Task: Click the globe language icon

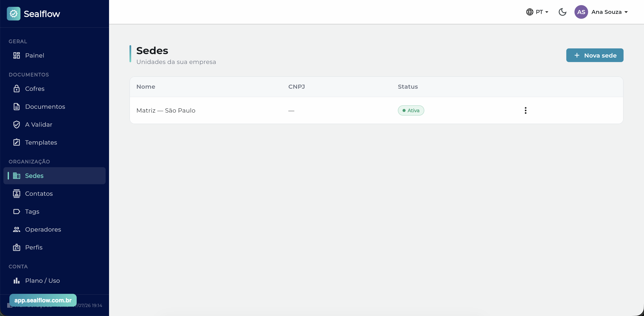Action: tap(529, 12)
